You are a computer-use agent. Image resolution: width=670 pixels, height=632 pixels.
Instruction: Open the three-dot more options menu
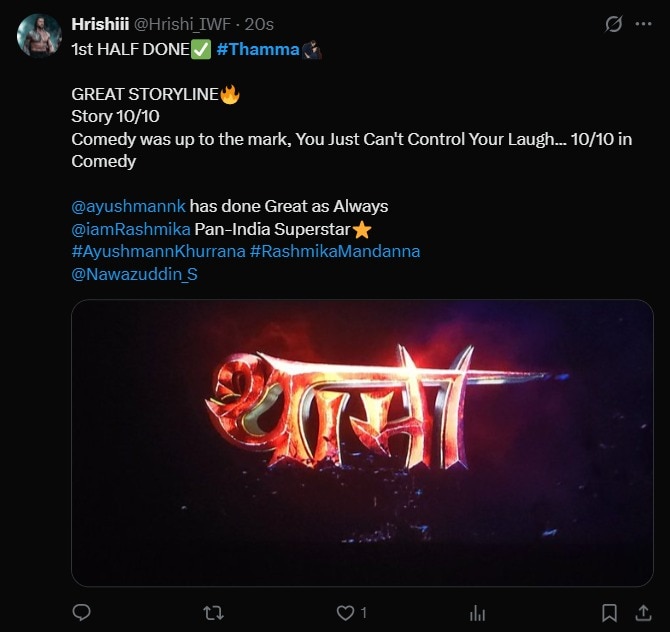point(645,24)
